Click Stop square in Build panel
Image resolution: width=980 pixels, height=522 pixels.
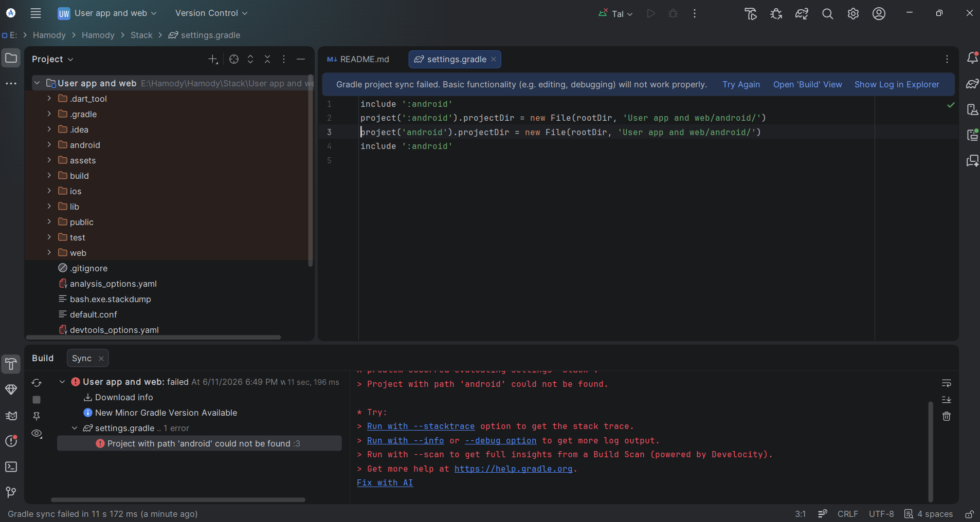pos(37,400)
